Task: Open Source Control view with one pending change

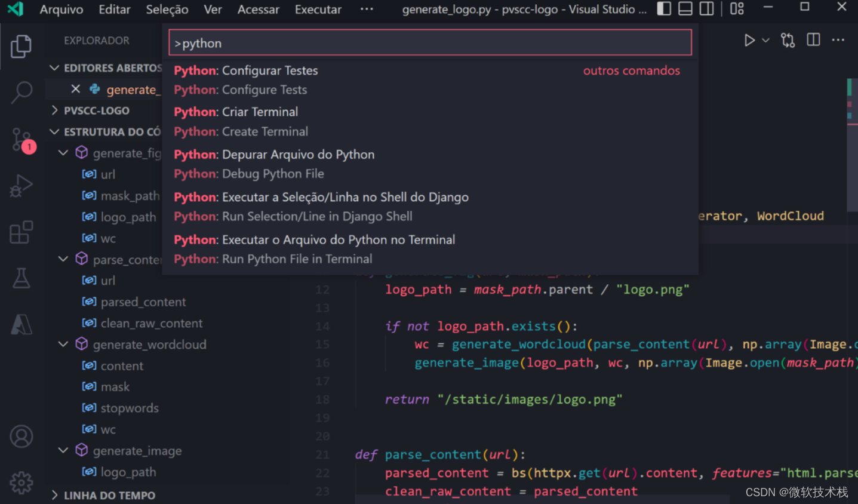Action: coord(23,140)
